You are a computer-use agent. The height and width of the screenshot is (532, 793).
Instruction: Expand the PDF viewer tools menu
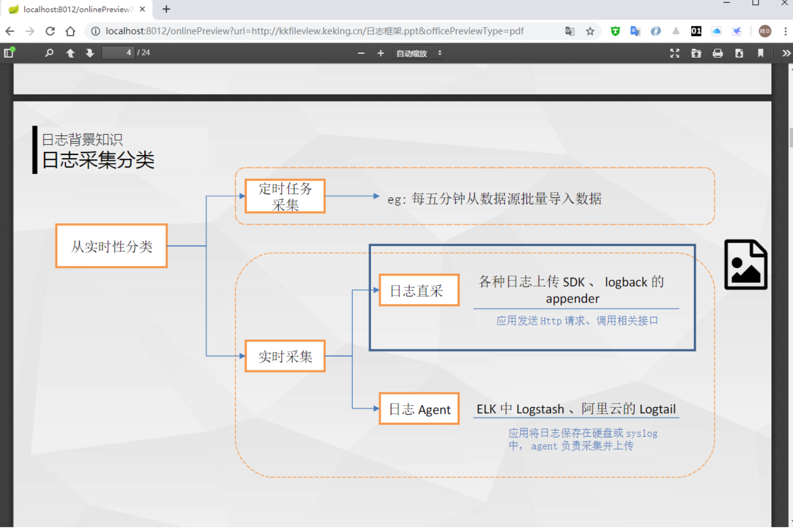pyautogui.click(x=786, y=53)
